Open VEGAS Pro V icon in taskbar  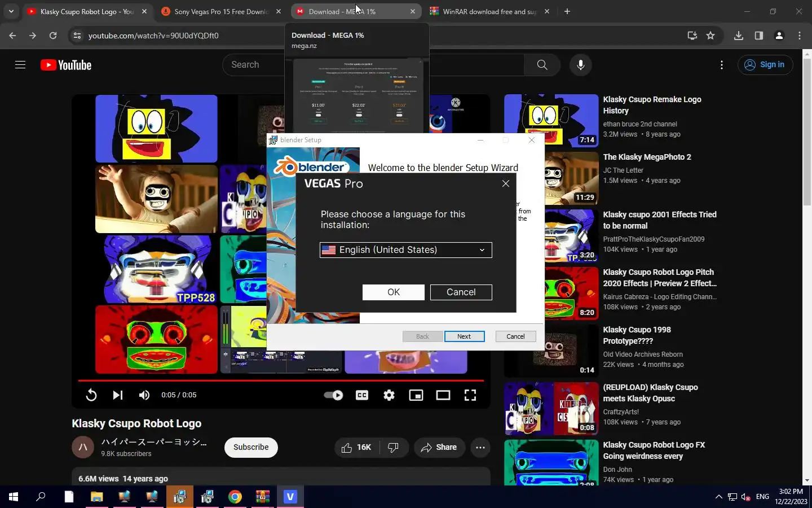(x=290, y=497)
